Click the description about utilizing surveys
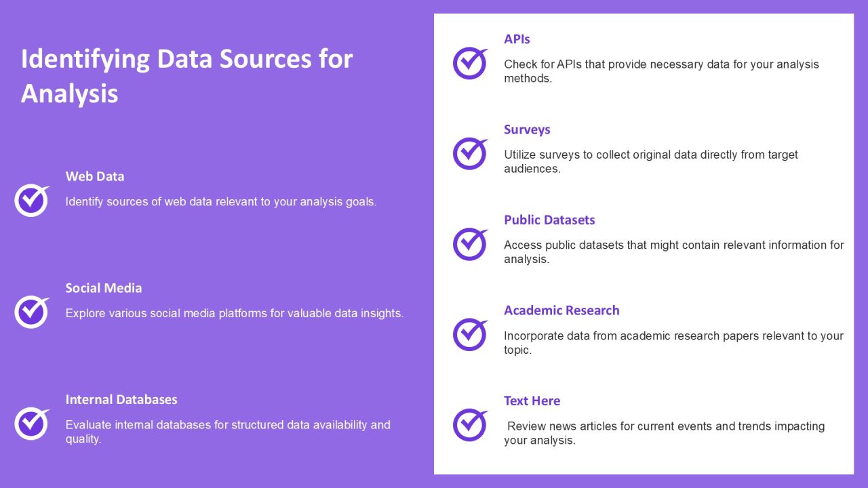 (651, 161)
